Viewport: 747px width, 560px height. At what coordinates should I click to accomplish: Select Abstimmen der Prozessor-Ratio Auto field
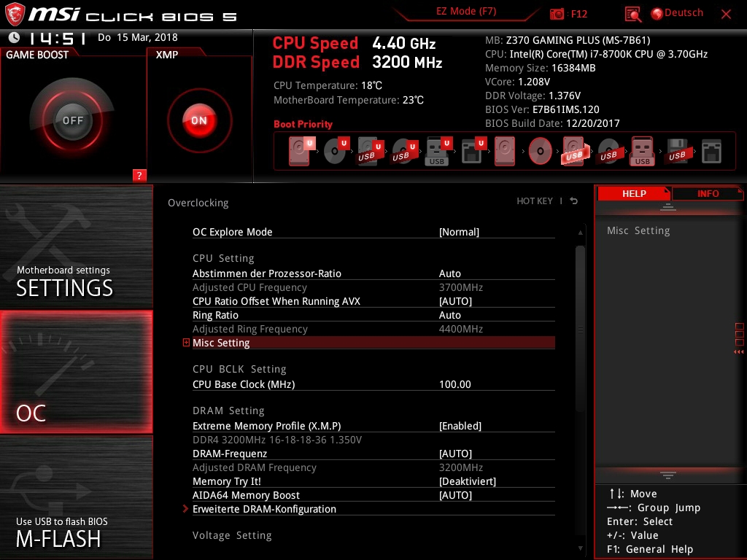[x=373, y=273]
